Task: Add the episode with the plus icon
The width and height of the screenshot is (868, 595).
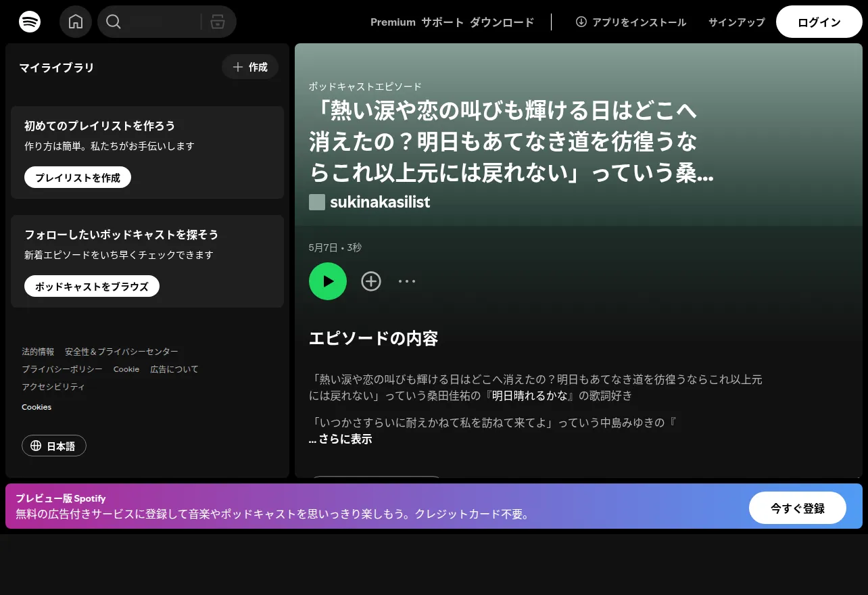Action: point(371,281)
